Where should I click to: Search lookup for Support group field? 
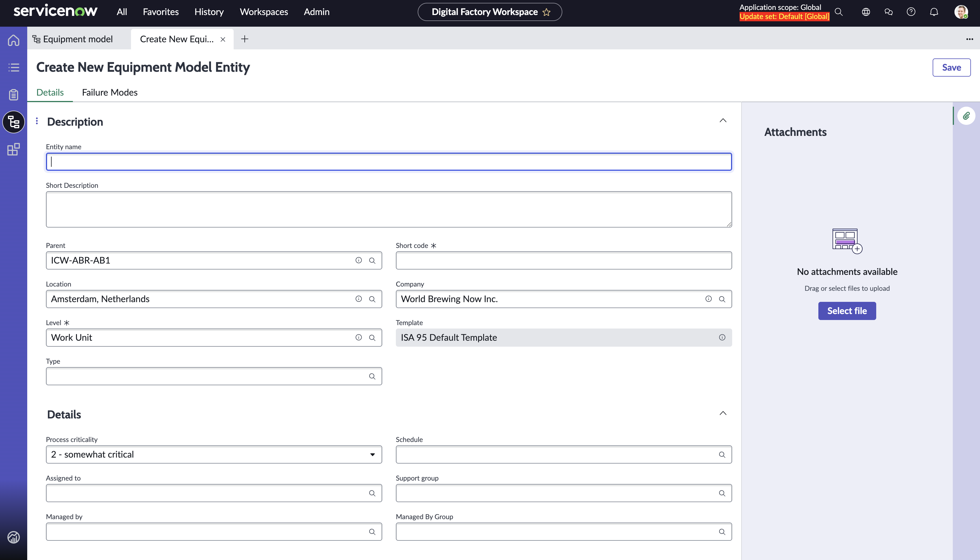[x=722, y=493]
